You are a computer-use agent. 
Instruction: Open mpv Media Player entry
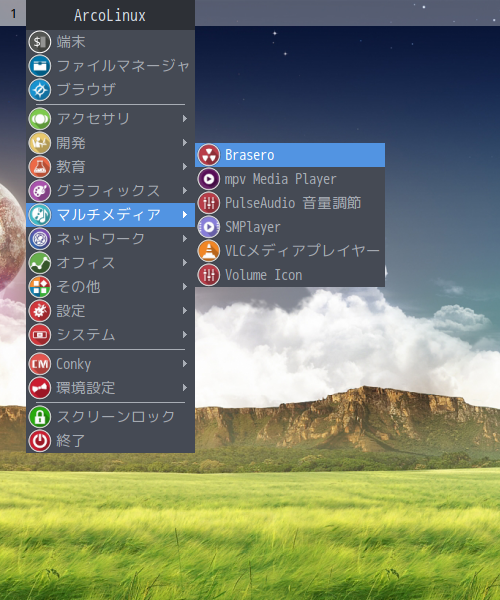290,179
